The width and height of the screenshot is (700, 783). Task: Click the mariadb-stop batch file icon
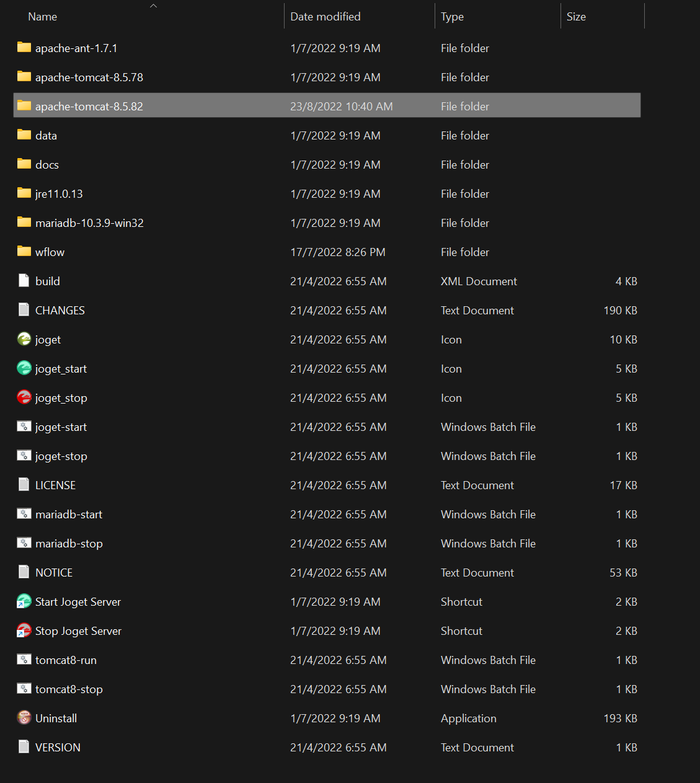click(x=24, y=543)
